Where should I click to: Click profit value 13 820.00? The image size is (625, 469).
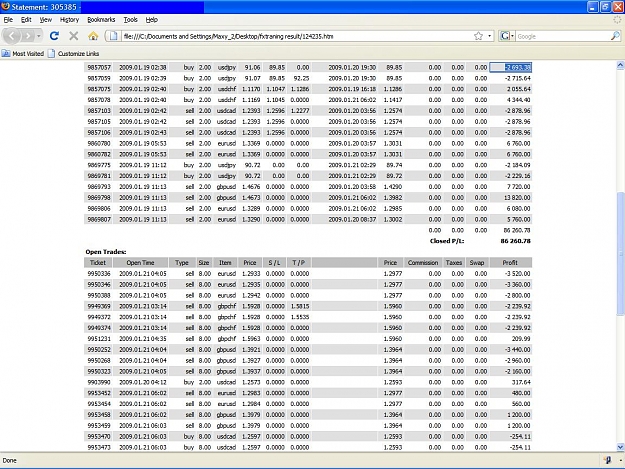click(517, 198)
